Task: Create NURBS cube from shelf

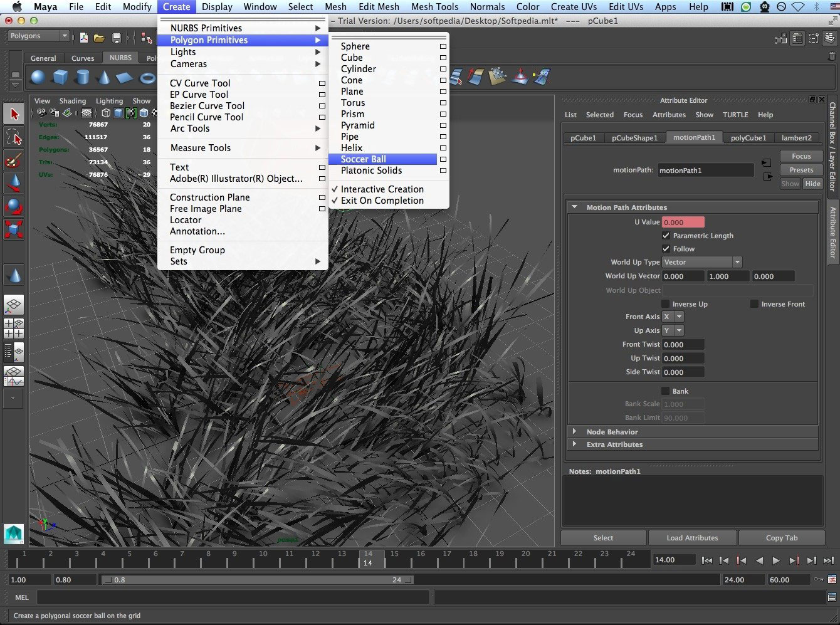Action: pos(60,78)
